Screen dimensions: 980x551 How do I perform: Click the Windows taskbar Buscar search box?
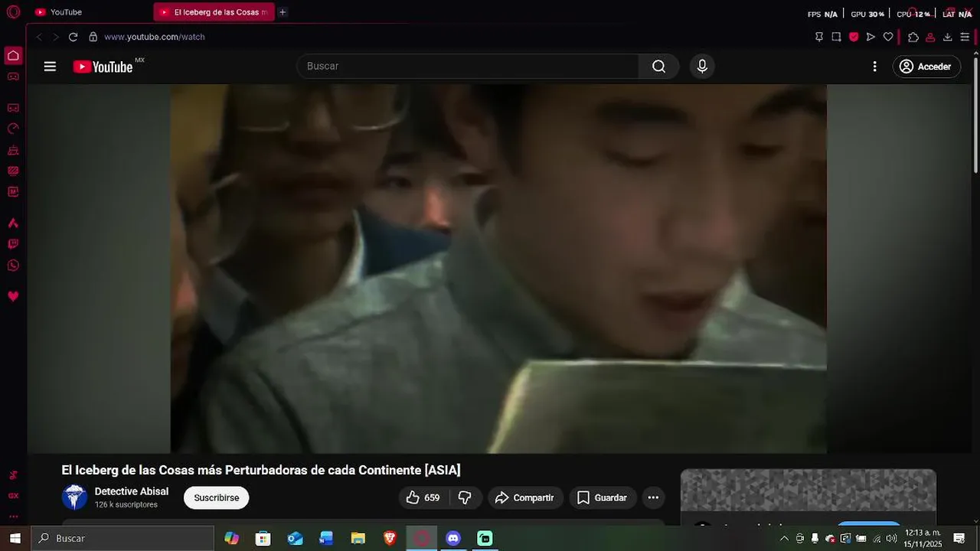pyautogui.click(x=122, y=538)
